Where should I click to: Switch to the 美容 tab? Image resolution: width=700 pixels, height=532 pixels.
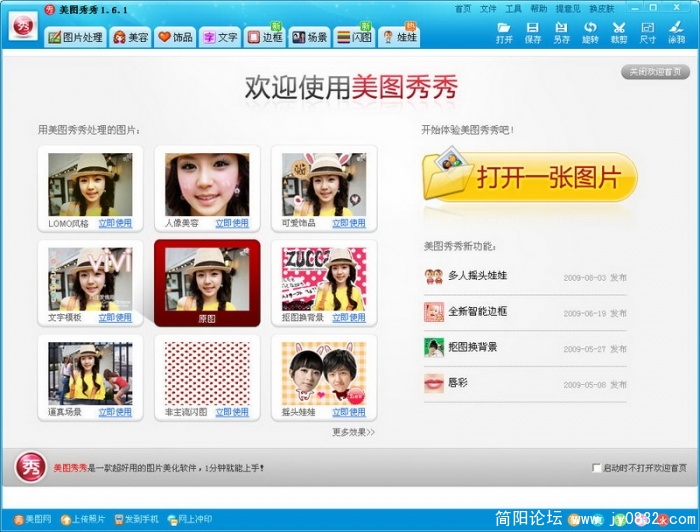click(131, 37)
